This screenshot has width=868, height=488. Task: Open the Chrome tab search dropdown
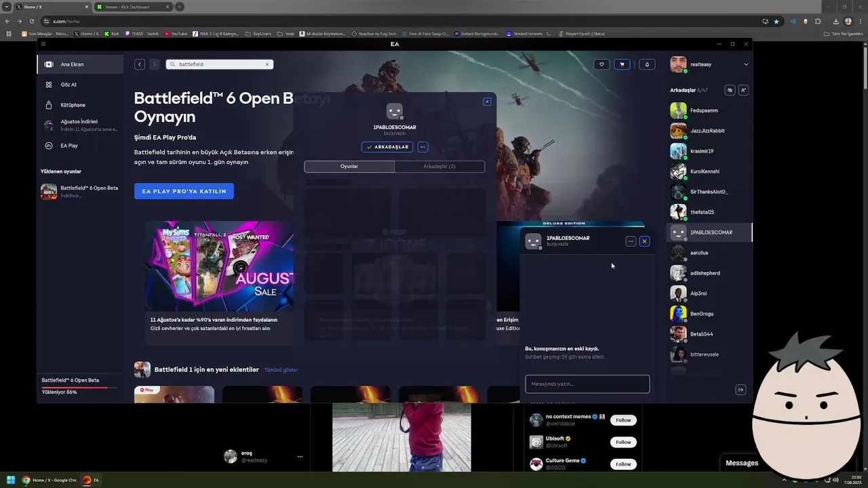point(7,7)
